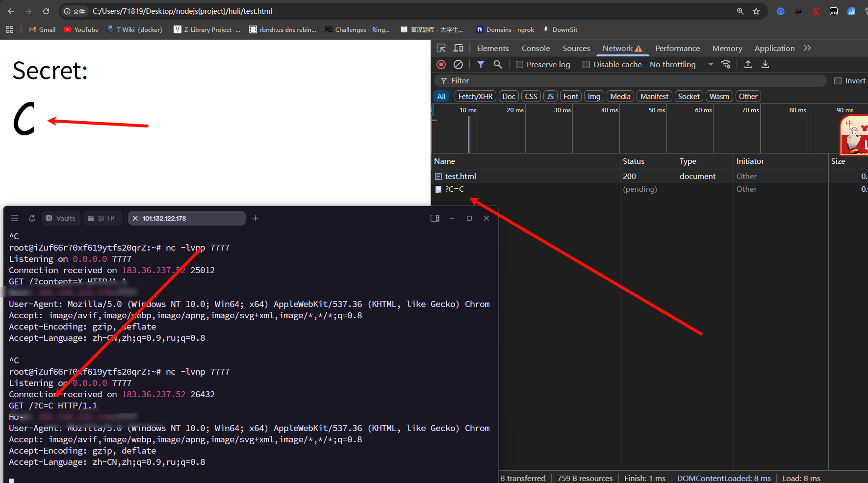This screenshot has height=483, width=868.
Task: Open the No throttling dropdown
Action: [681, 65]
